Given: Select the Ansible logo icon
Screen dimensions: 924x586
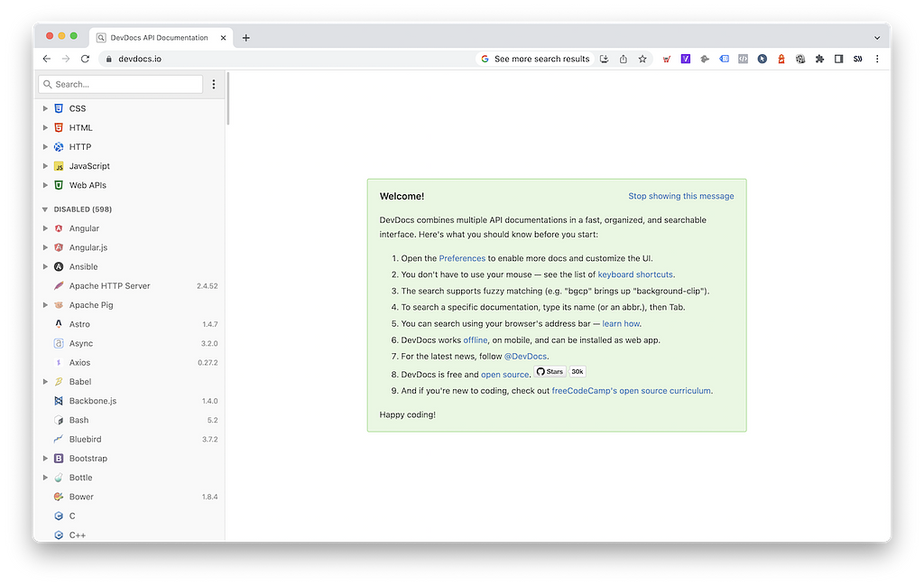Looking at the screenshot, I should [x=59, y=266].
